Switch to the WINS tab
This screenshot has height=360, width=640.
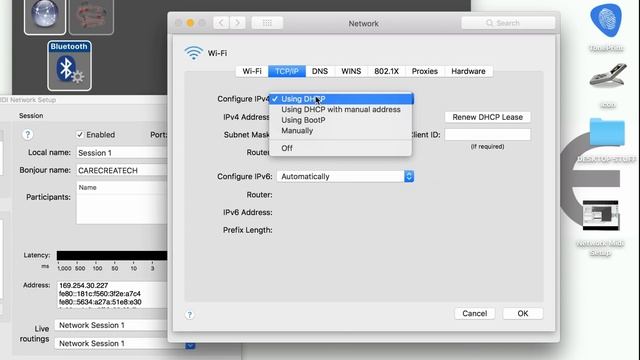click(x=351, y=71)
